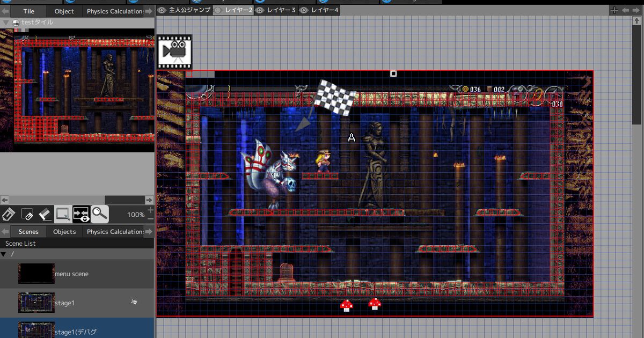Viewport: 644px width, 338px height.
Task: Click the A marker near the statue
Action: 352,138
